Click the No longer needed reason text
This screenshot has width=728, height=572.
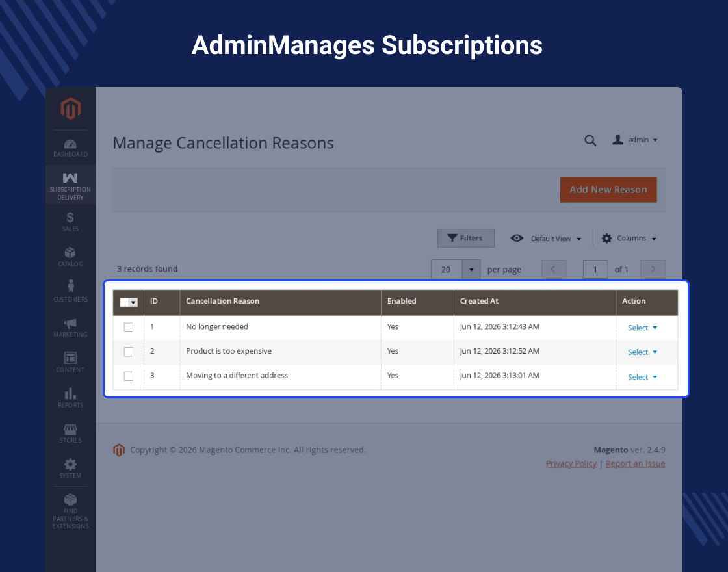click(x=217, y=326)
